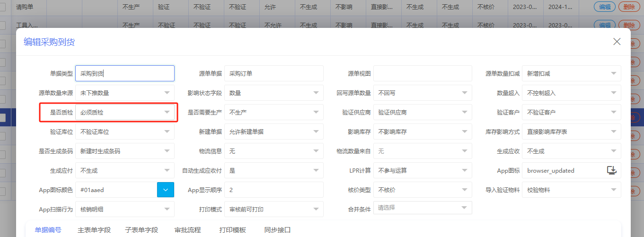Open the 打印模式 dropdown arrow
Screen dimensions: 644x237
(316, 209)
